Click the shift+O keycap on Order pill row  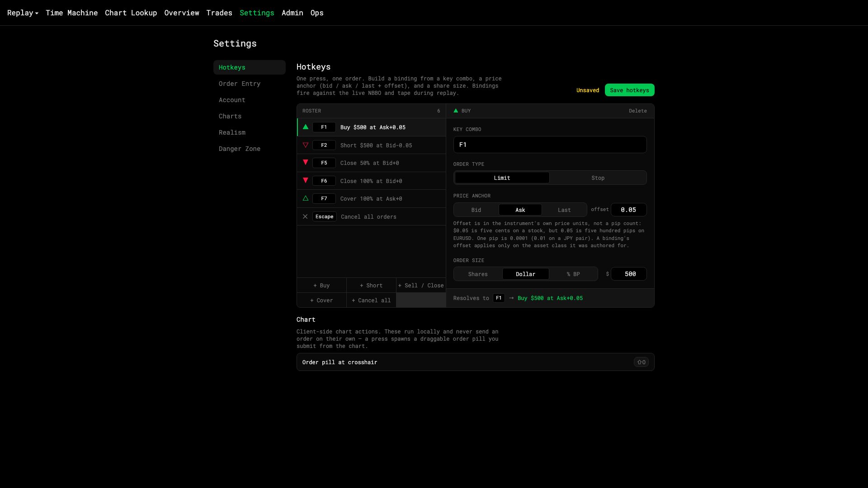pyautogui.click(x=641, y=362)
